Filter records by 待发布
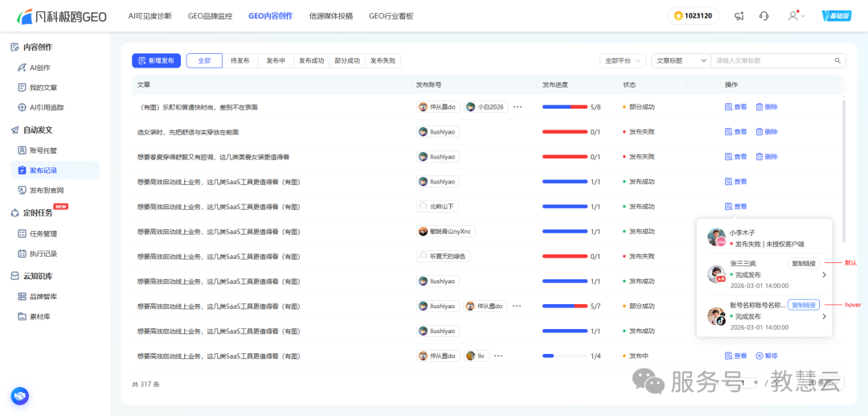 pyautogui.click(x=240, y=61)
